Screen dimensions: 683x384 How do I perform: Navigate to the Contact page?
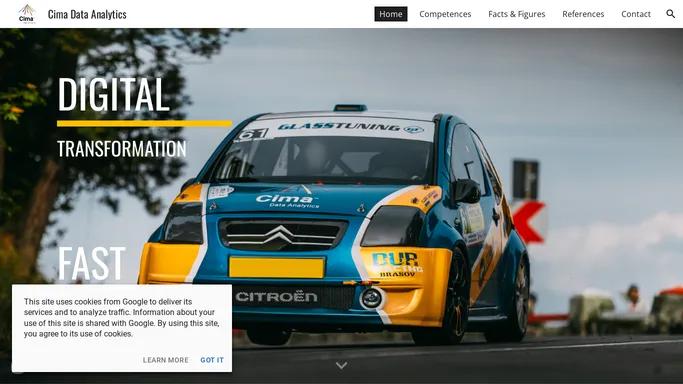click(x=636, y=14)
